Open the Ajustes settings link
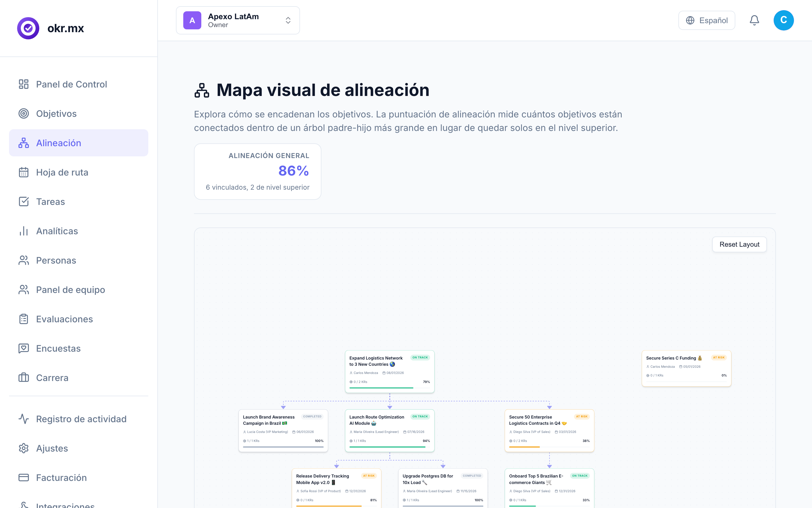The width and height of the screenshot is (812, 508). pyautogui.click(x=78, y=448)
